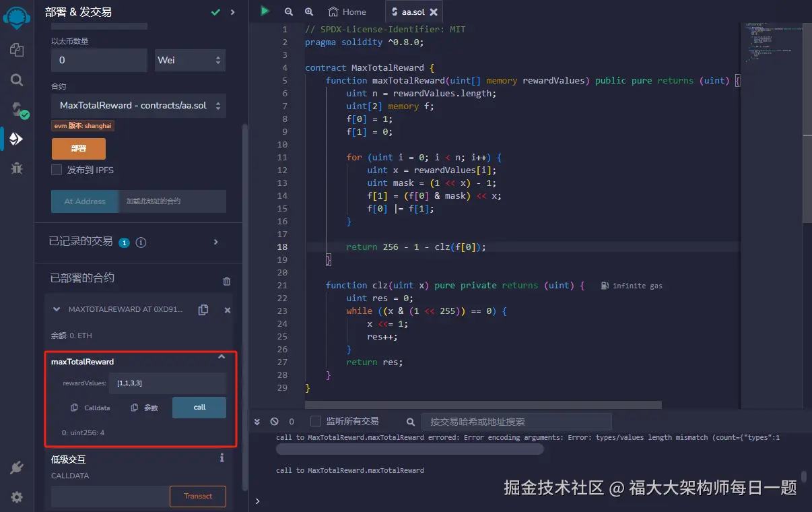Click the call button
Image resolution: width=812 pixels, height=512 pixels.
pyautogui.click(x=199, y=408)
